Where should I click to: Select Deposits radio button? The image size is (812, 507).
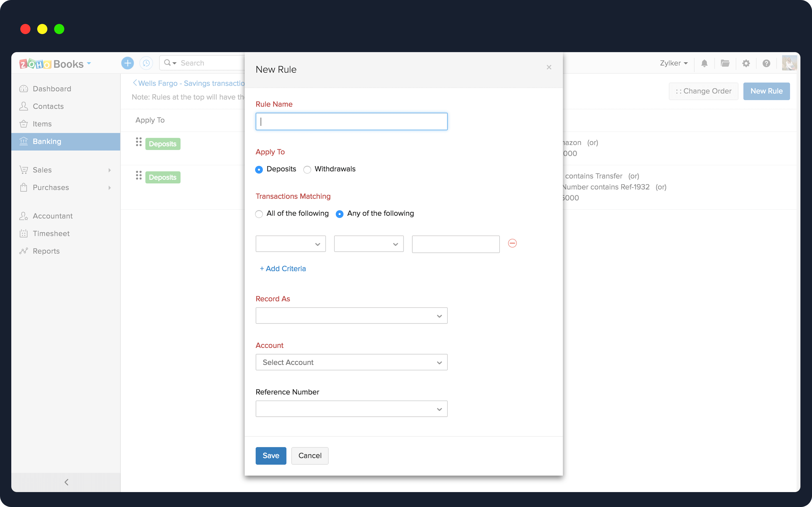click(259, 169)
